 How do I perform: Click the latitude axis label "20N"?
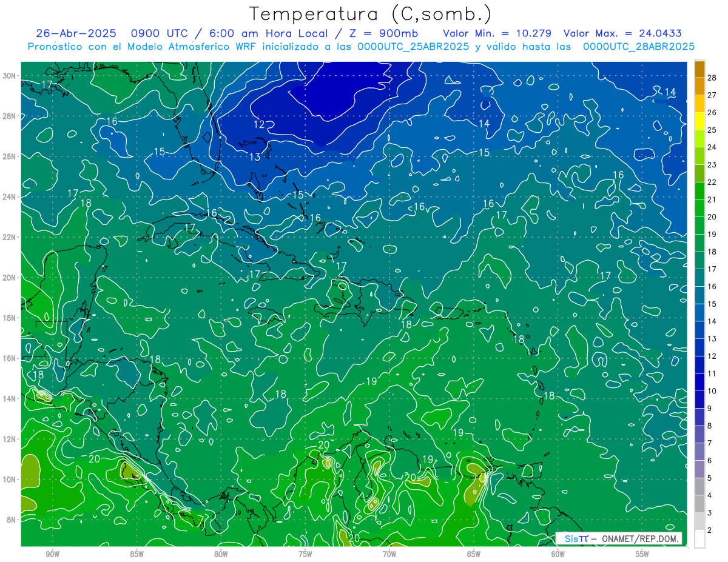tap(10, 277)
